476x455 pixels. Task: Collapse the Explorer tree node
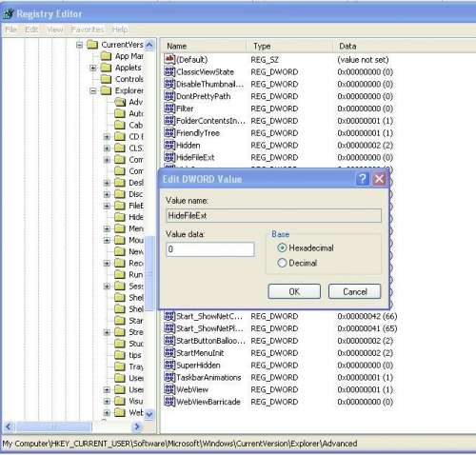click(93, 91)
